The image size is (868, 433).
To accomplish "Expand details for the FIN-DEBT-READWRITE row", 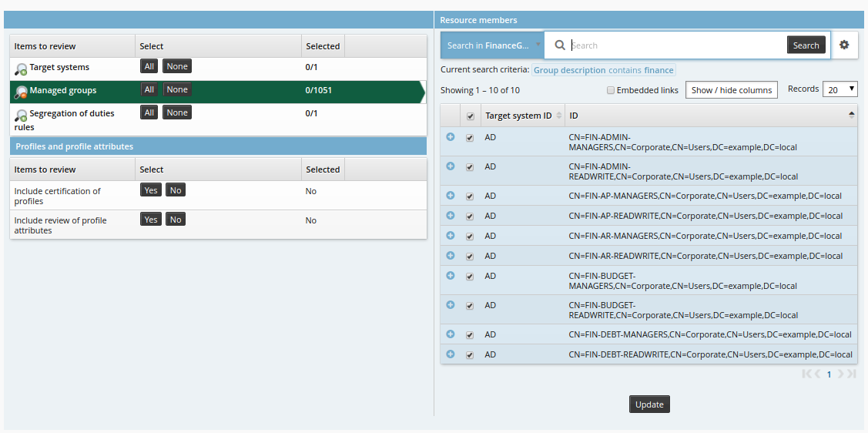I will point(451,354).
